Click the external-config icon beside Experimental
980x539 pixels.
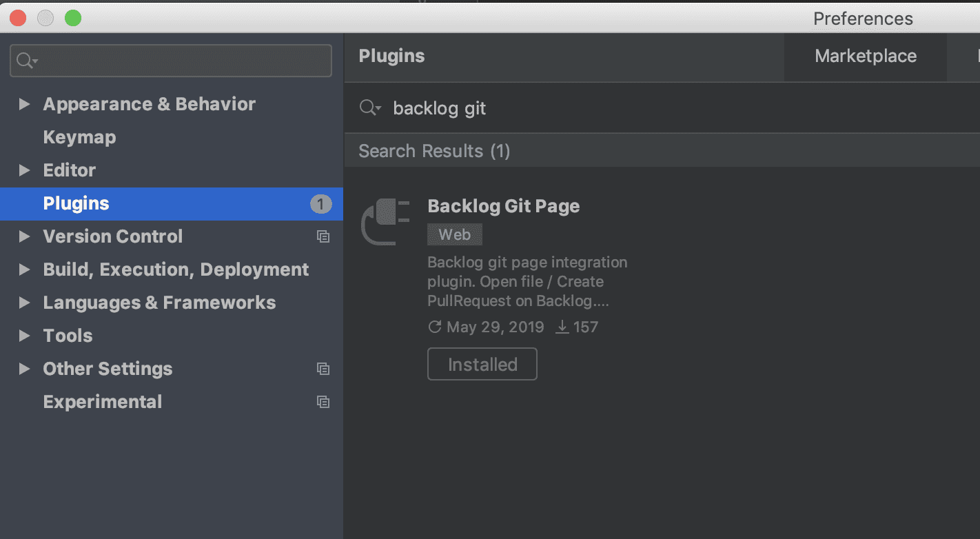click(323, 402)
